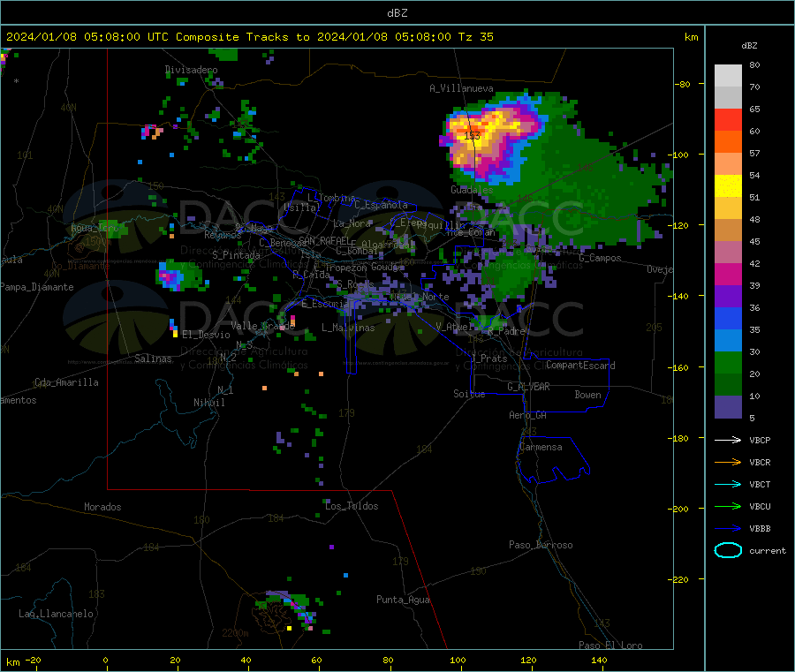The height and width of the screenshot is (672, 795).
Task: Click the 140 tick on horizontal km axis
Action: pos(599,660)
